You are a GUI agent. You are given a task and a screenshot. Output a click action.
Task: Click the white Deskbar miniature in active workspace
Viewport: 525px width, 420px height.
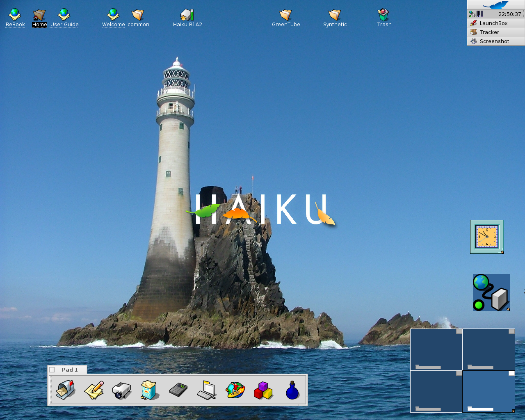tap(511, 373)
